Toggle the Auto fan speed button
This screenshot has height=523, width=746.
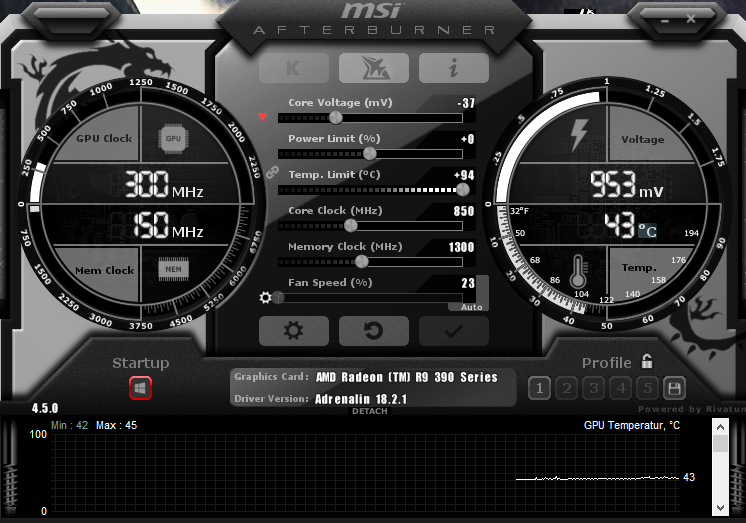pyautogui.click(x=471, y=307)
